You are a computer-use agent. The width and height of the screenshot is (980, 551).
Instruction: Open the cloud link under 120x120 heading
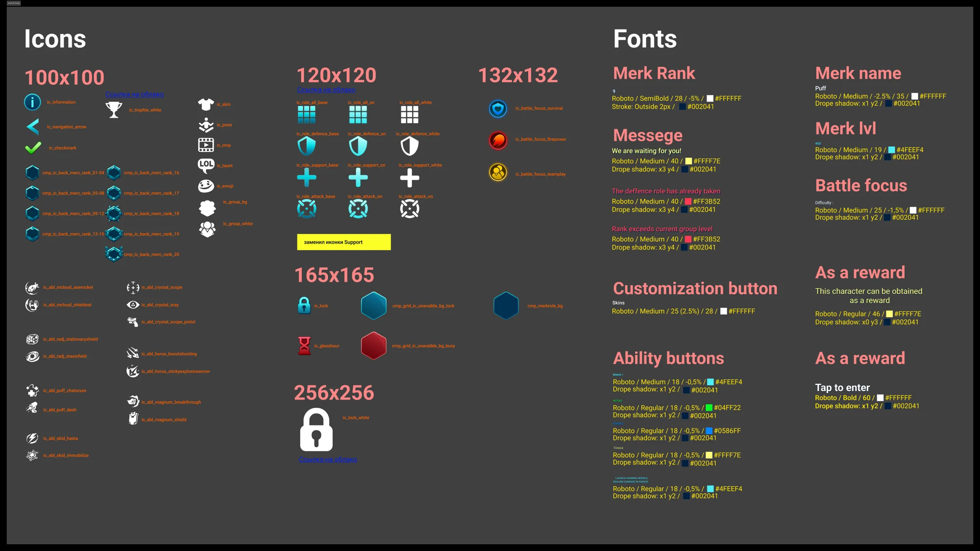326,90
